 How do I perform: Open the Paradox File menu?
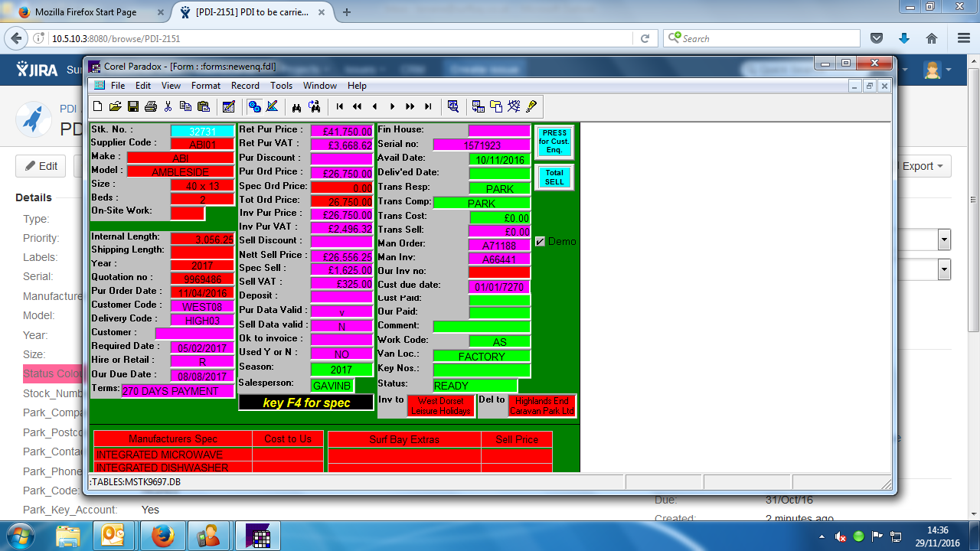[118, 86]
